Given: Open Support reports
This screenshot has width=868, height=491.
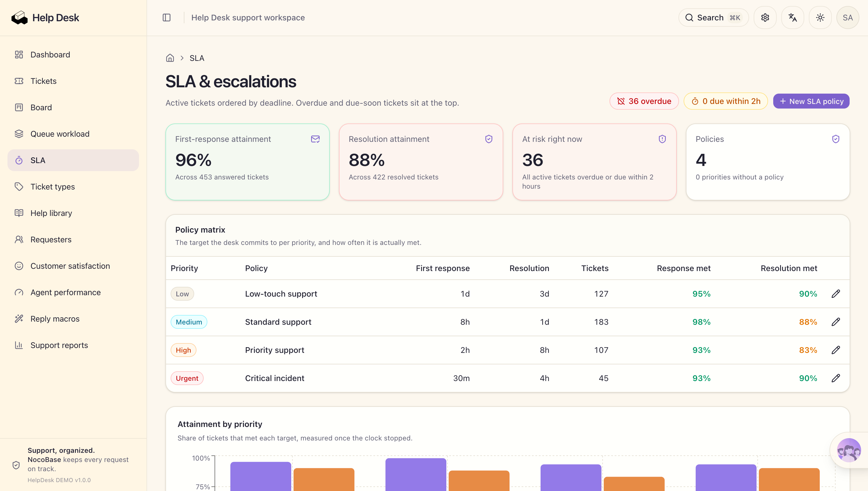Looking at the screenshot, I should (73, 345).
